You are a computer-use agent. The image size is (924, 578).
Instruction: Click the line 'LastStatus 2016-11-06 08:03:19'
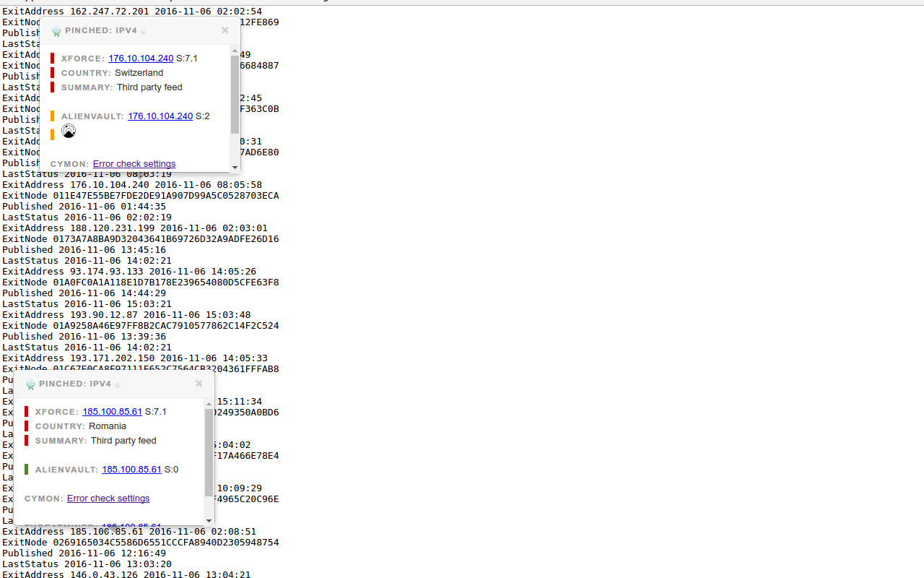[x=87, y=174]
